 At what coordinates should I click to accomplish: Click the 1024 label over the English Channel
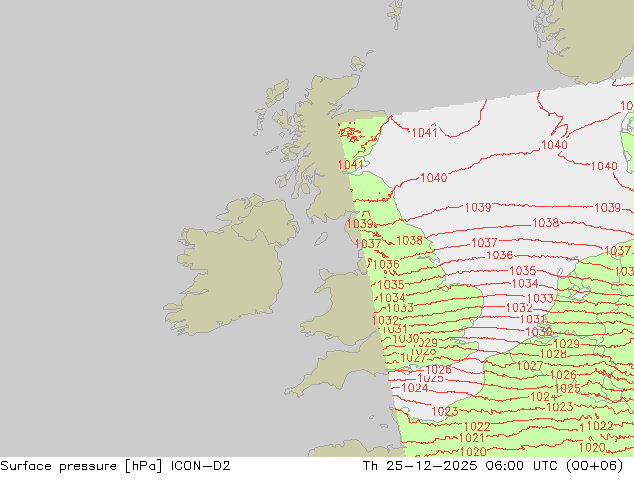coord(415,388)
